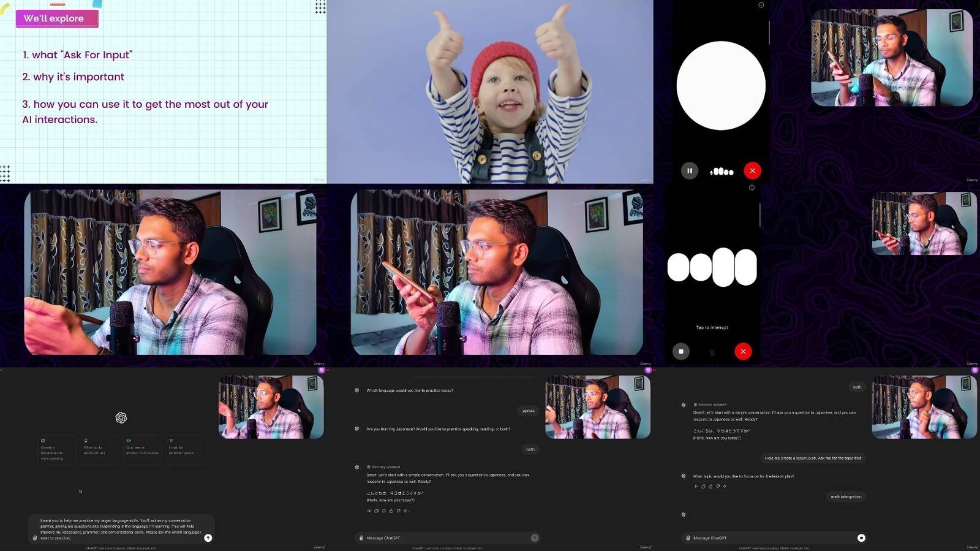Viewport: 980px width, 551px height.
Task: Click slide item 'why it's important'
Action: tap(73, 77)
